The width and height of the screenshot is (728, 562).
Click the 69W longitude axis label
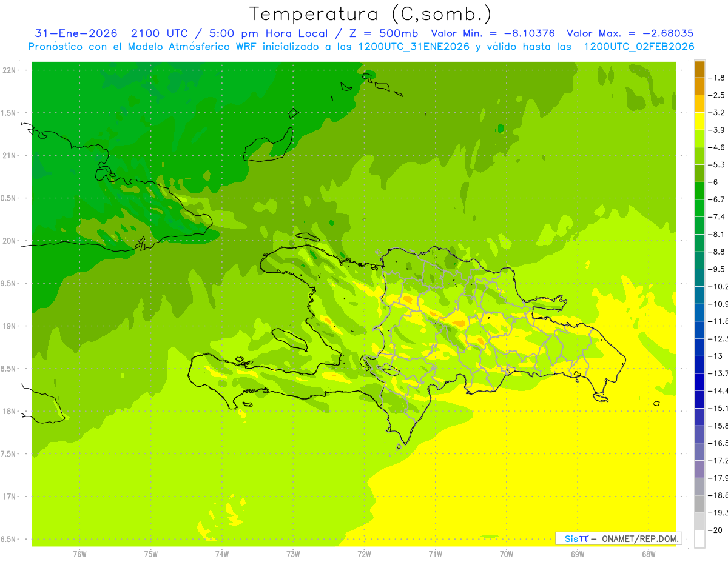coord(578,554)
